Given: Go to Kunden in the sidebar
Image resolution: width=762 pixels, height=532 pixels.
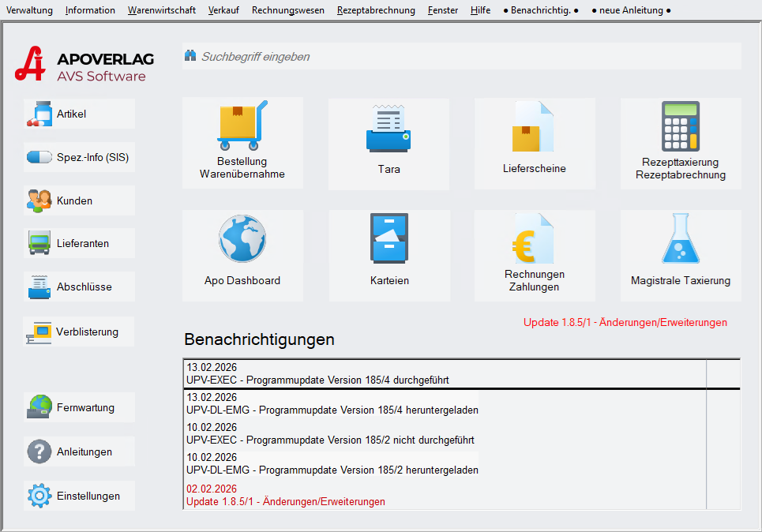Looking at the screenshot, I should pos(79,200).
